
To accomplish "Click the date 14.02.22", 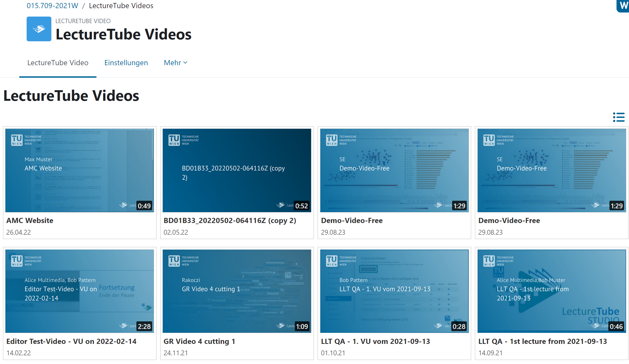I will coord(18,353).
